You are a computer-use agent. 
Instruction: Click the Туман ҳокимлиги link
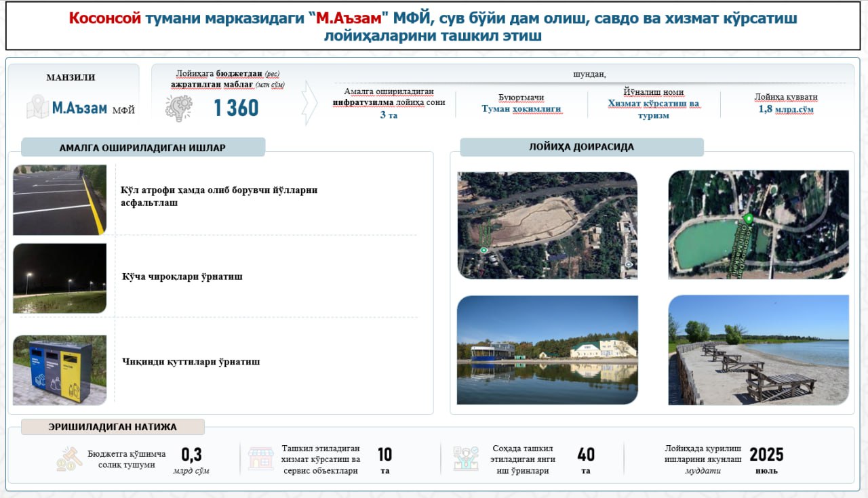tap(521, 109)
